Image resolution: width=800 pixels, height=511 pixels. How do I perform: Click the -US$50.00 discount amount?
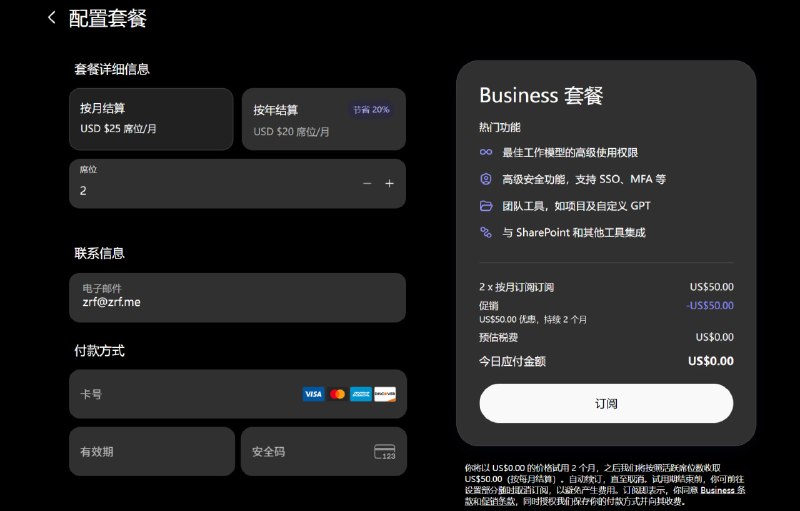coord(710,305)
